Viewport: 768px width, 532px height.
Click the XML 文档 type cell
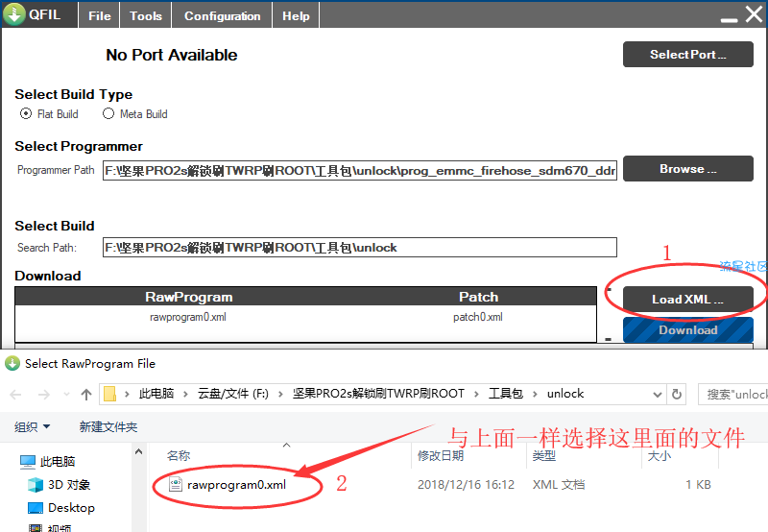coord(559,485)
